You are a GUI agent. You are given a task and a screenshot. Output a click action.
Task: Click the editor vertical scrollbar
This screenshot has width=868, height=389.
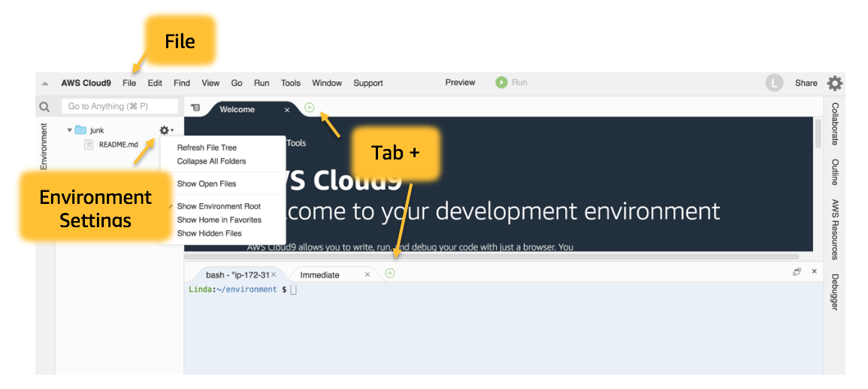click(x=818, y=133)
